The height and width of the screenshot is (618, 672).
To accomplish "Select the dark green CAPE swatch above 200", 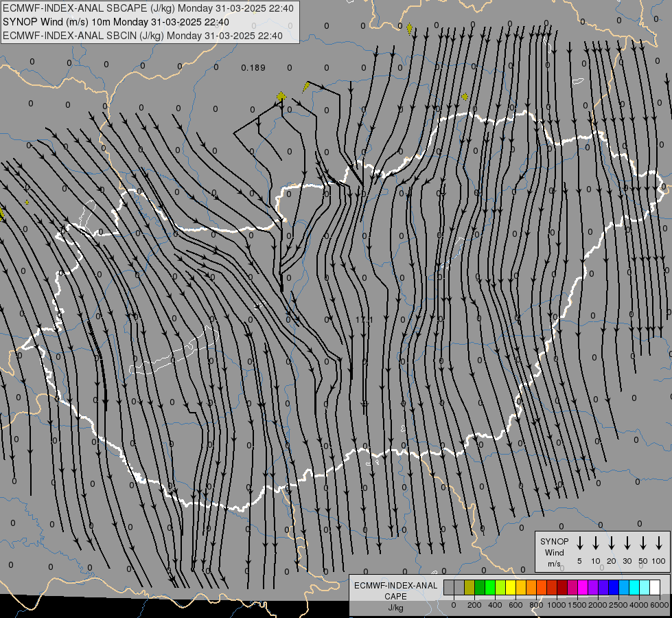I will pos(480,587).
